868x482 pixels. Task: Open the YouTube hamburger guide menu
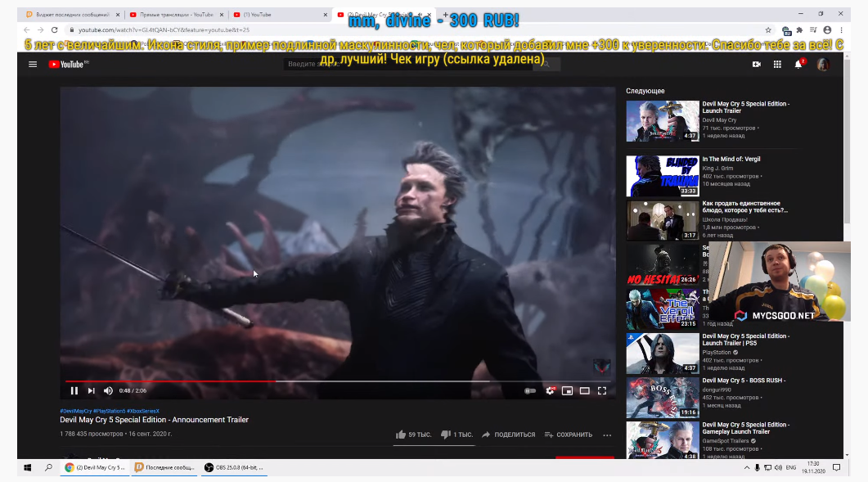point(33,64)
